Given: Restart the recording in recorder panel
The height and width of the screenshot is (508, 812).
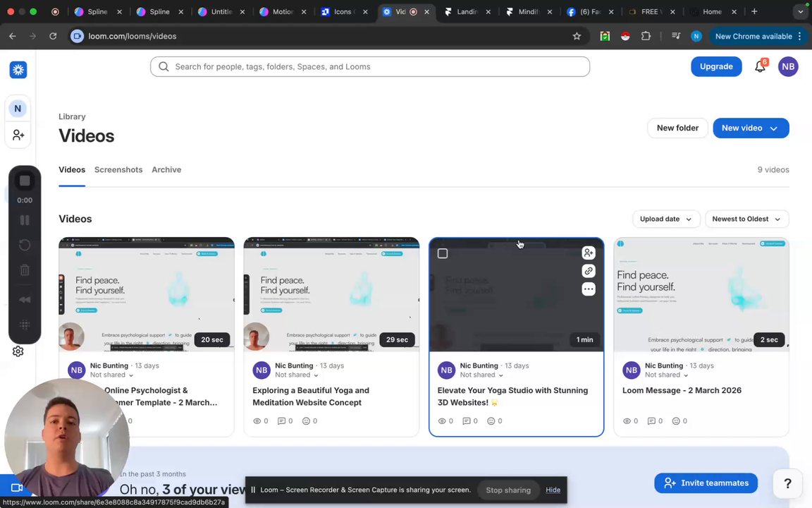Looking at the screenshot, I should [x=25, y=245].
